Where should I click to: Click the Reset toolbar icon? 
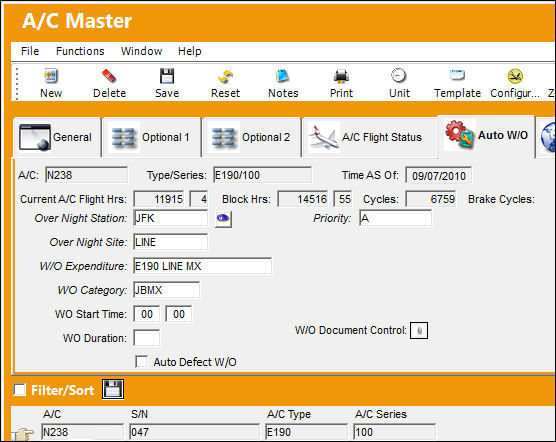point(225,76)
